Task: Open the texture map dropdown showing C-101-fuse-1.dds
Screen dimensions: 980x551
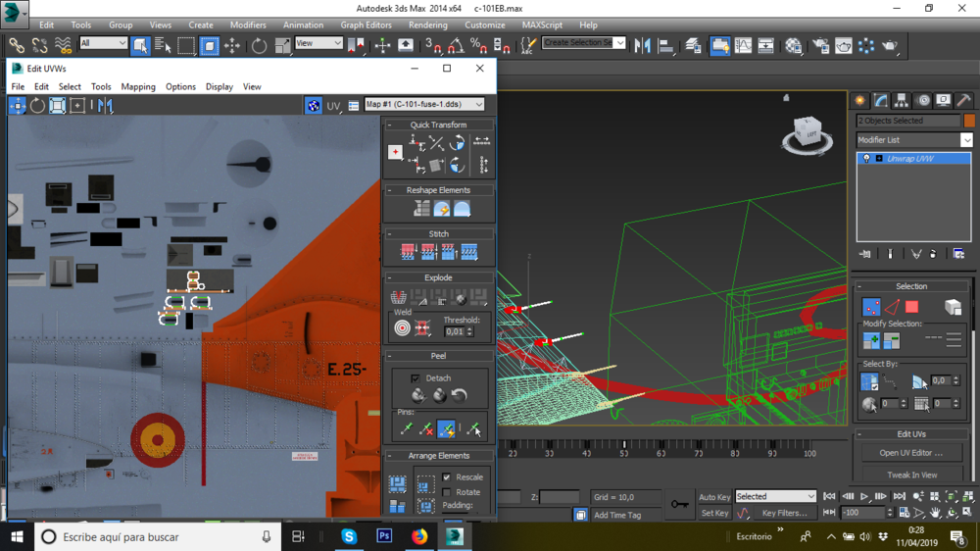Action: click(x=424, y=105)
